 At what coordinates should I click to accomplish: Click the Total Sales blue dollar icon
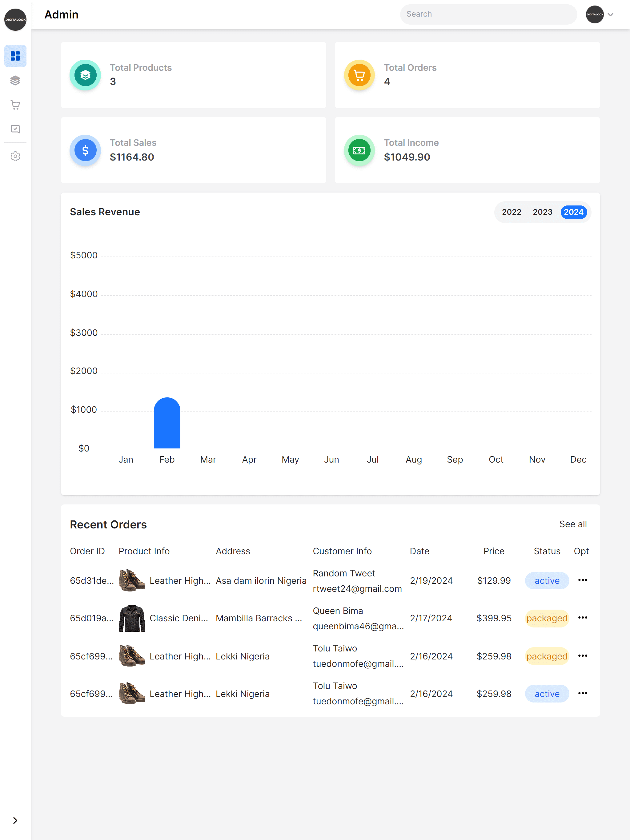pyautogui.click(x=85, y=150)
